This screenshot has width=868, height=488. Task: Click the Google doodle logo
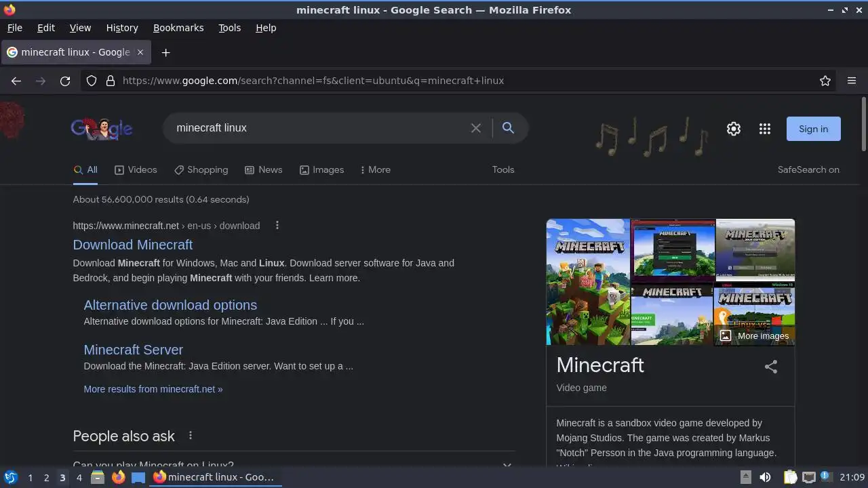pos(102,128)
